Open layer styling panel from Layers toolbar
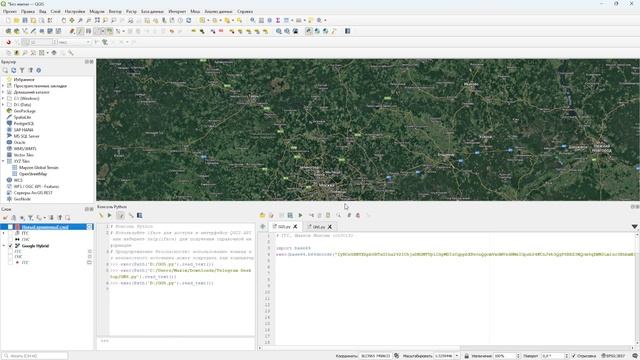640x360 pixels. point(5,218)
